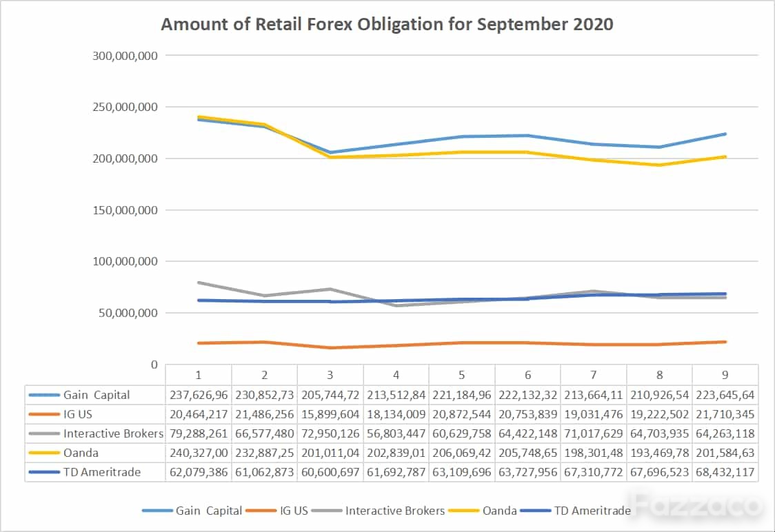Screen dimensions: 775x532
Task: Click the 200,000,000 y-axis label
Action: (125, 158)
